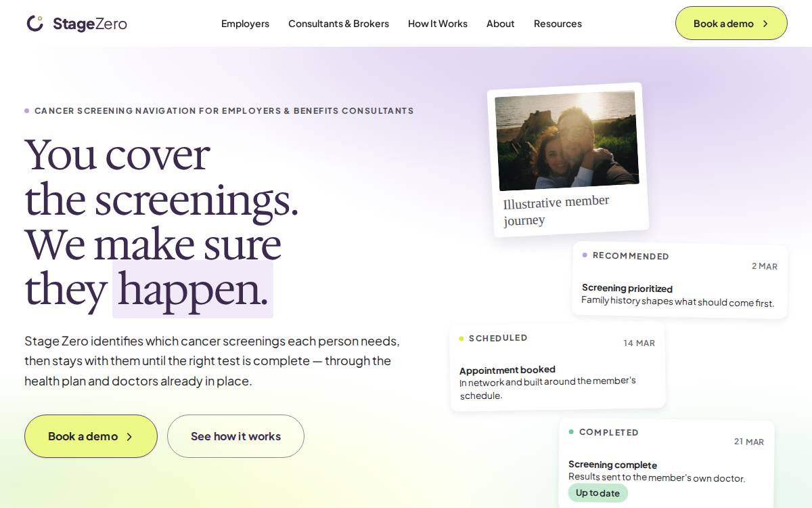Click the StageZero logo in header

point(76,24)
